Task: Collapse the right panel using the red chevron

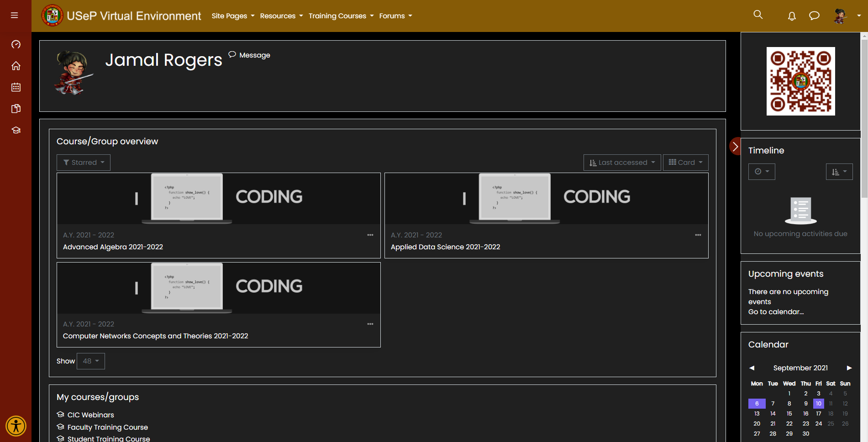Action: [x=735, y=147]
